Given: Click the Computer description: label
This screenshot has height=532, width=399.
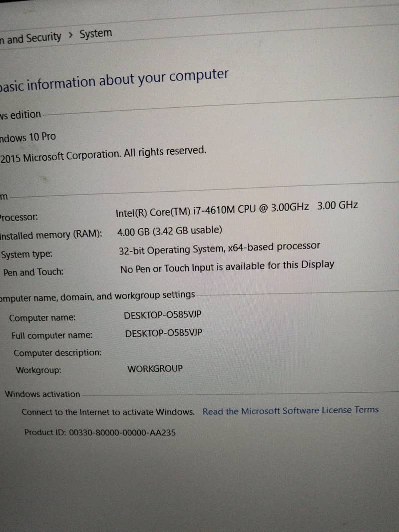Looking at the screenshot, I should (57, 352).
